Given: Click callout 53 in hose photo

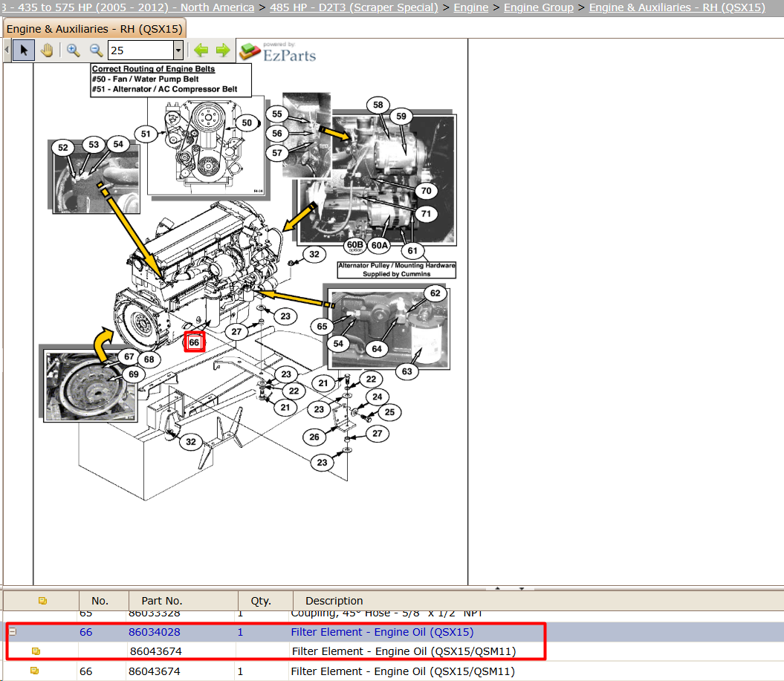Looking at the screenshot, I should click(x=94, y=145).
